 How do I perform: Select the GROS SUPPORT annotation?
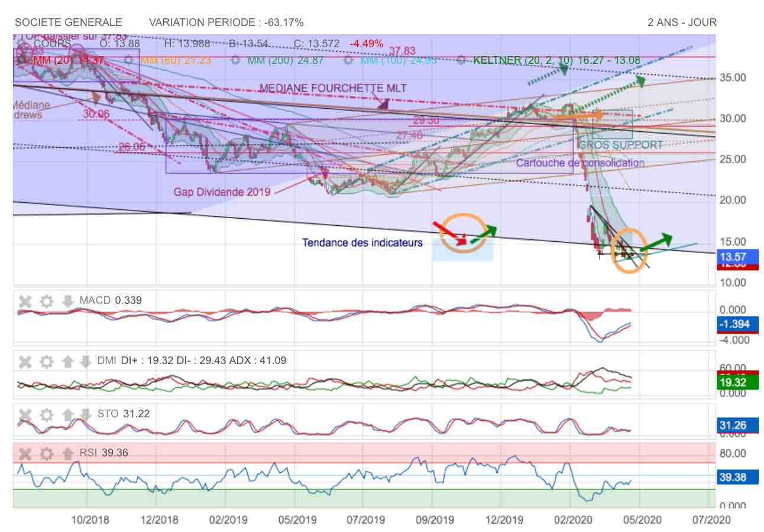coord(620,145)
